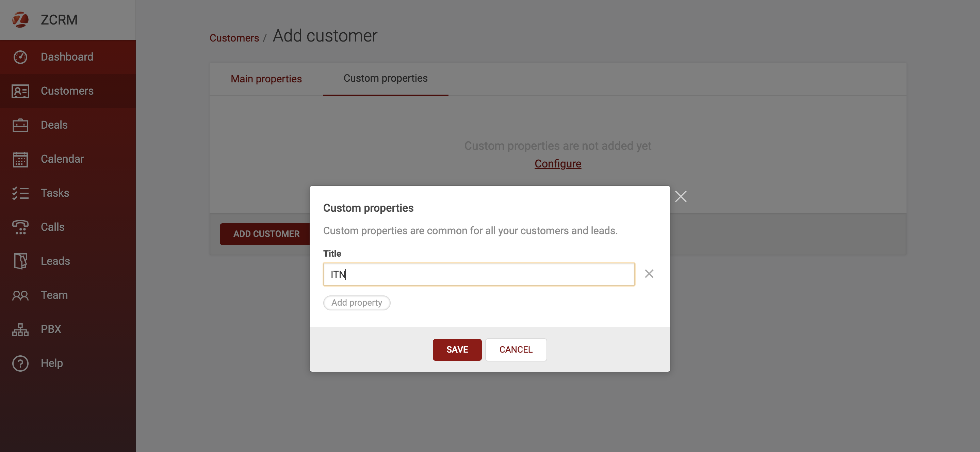Select the Customers card icon
The image size is (980, 452).
pyautogui.click(x=20, y=91)
